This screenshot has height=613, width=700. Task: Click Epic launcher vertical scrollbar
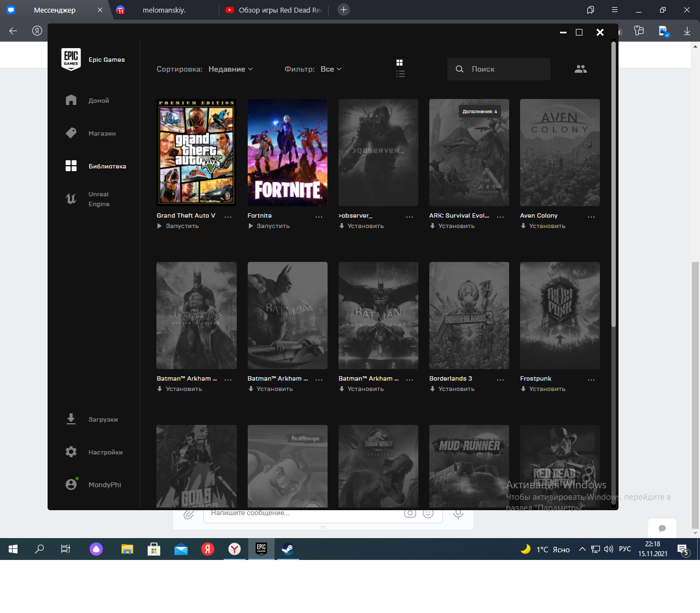(614, 184)
